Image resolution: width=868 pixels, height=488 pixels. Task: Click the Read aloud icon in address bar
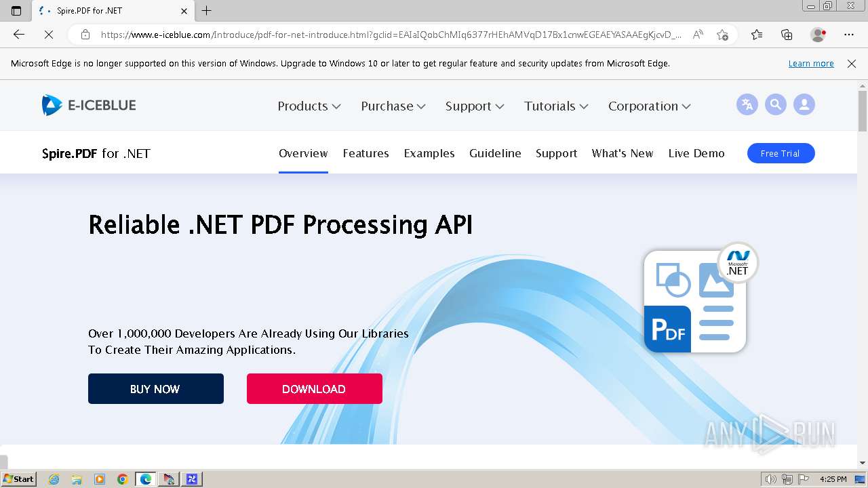698,35
